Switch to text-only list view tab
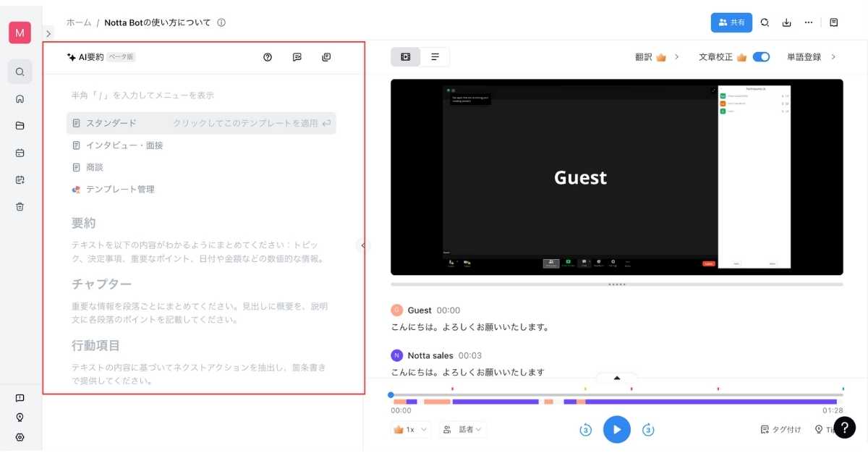The width and height of the screenshot is (868, 456). click(435, 56)
